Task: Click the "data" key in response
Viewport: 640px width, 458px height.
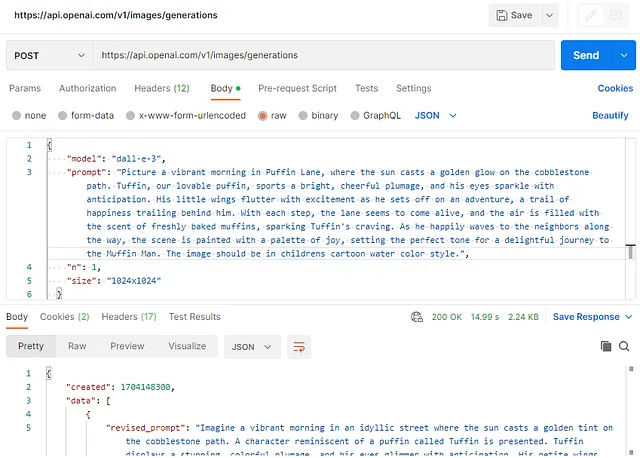Action: pos(80,401)
